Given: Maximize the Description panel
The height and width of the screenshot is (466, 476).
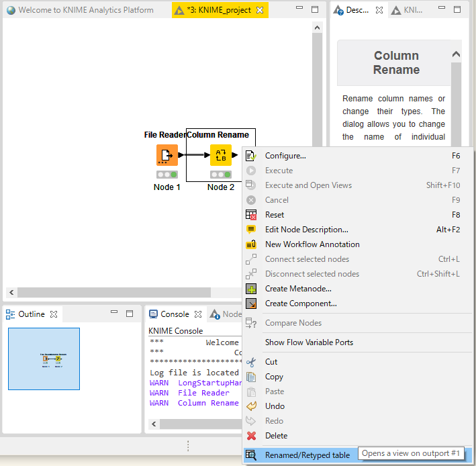Looking at the screenshot, I should click(457, 9).
